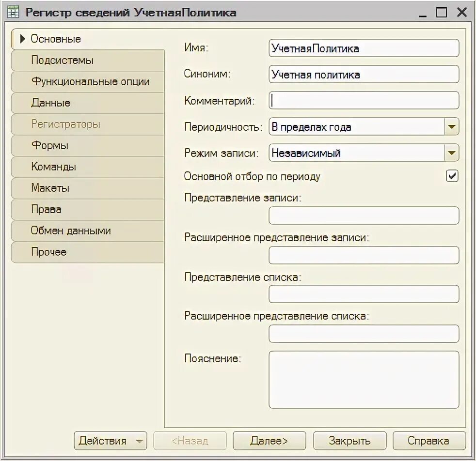The image size is (476, 461).
Task: Open the Действия dropdown menu
Action: 110,440
